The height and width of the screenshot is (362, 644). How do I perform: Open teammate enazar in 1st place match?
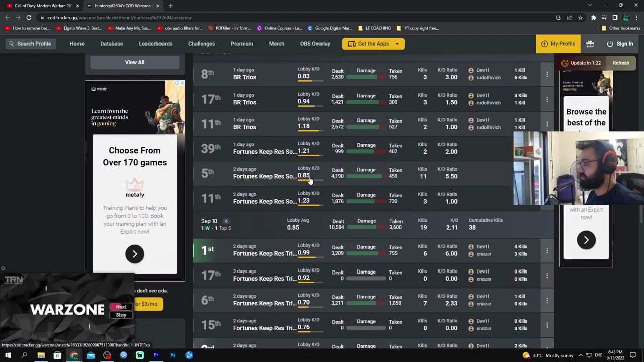[484, 254]
